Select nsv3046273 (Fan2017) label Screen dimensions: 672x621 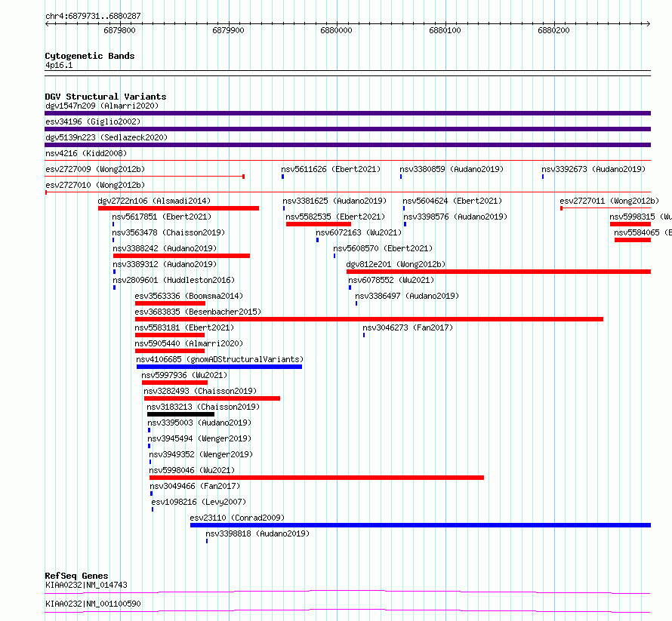click(x=408, y=327)
